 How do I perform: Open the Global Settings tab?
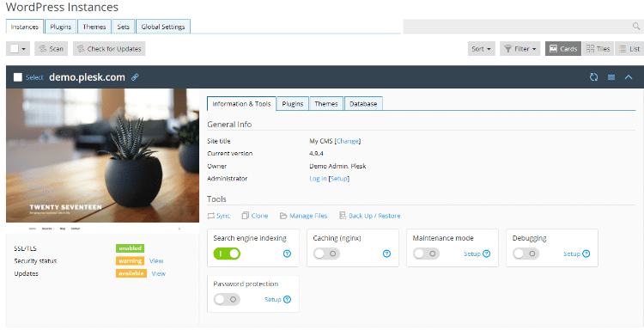pyautogui.click(x=163, y=27)
